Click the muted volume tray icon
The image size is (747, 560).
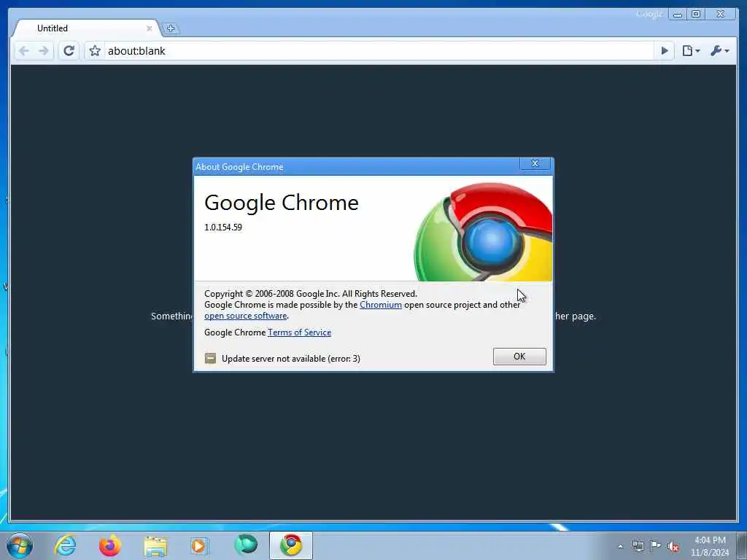coord(673,547)
